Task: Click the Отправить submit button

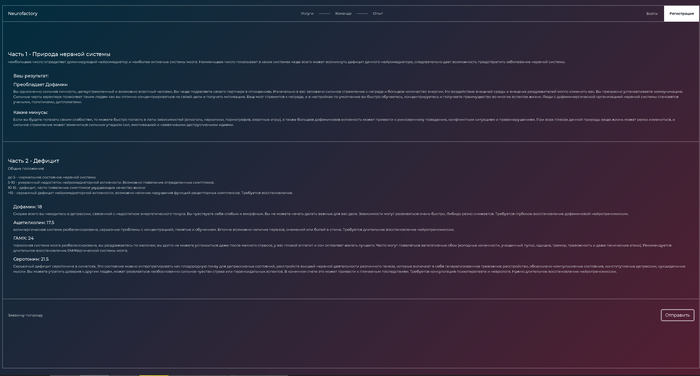Action: point(677,315)
